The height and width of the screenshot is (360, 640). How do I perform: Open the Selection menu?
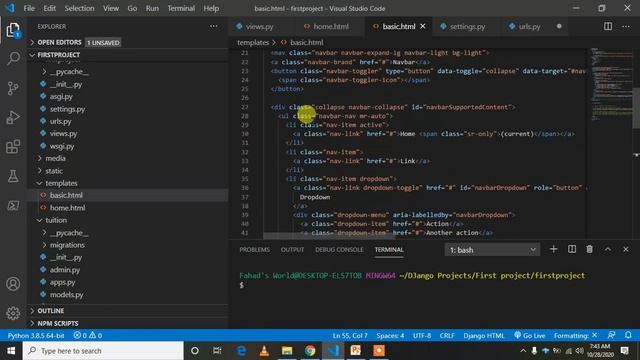(79, 8)
